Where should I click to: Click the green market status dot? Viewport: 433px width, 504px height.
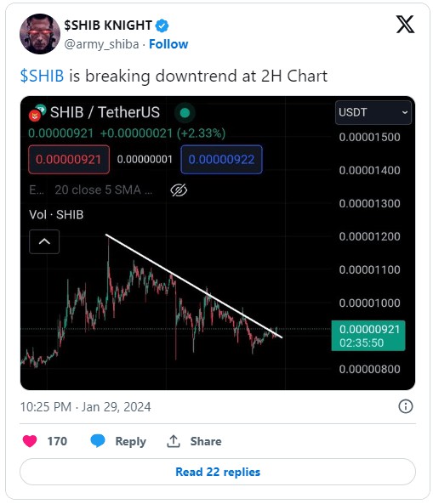(185, 113)
